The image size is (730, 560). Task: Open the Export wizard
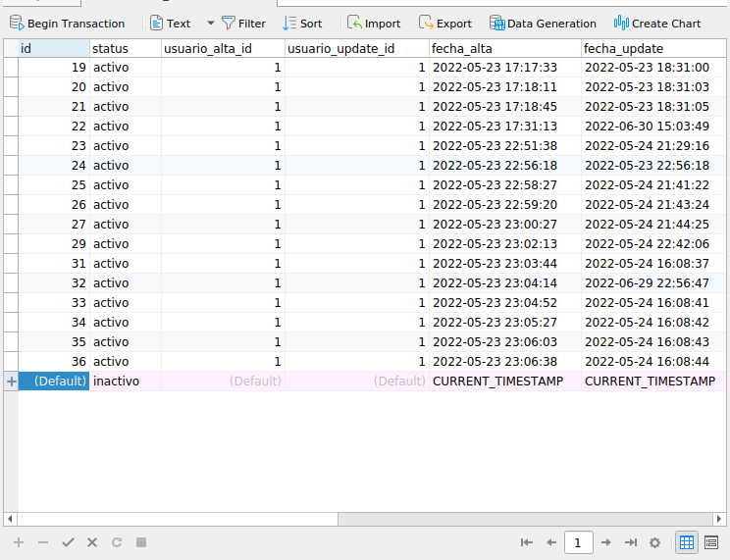click(x=444, y=24)
